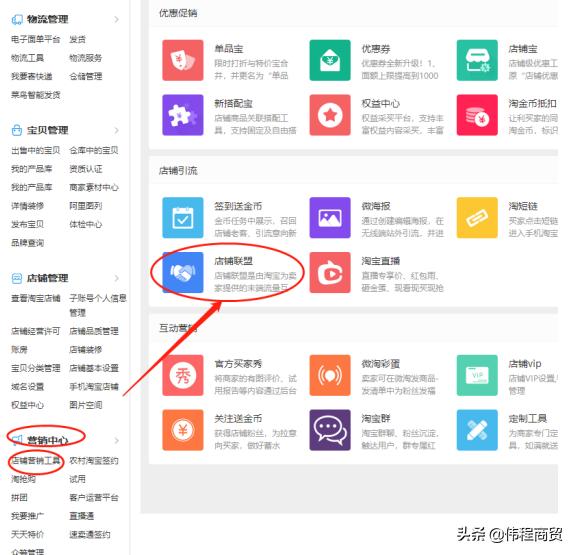The image size is (576, 555).
Task: Open 体检中心 link
Action: [86, 224]
